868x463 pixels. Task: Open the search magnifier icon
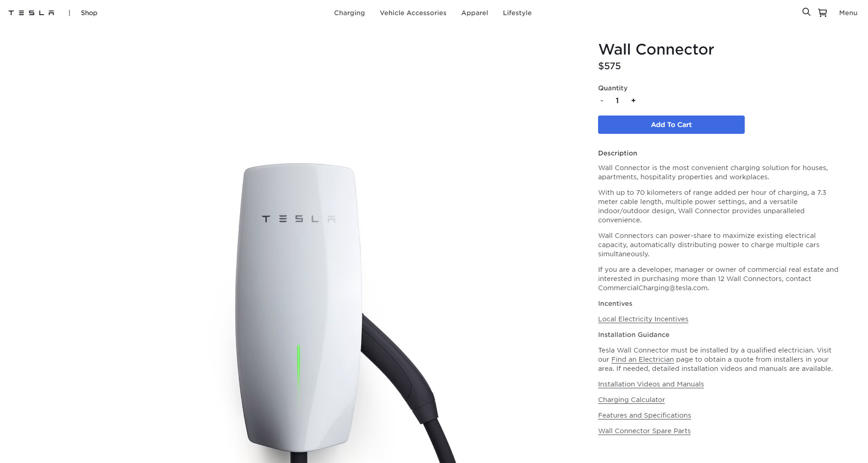point(806,12)
